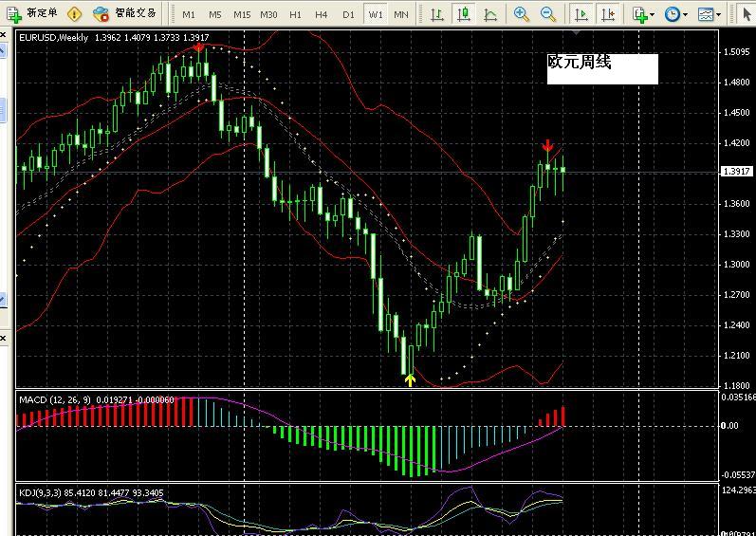This screenshot has height=536, width=756.
Task: Select the D1 daily timeframe
Action: pyautogui.click(x=348, y=14)
